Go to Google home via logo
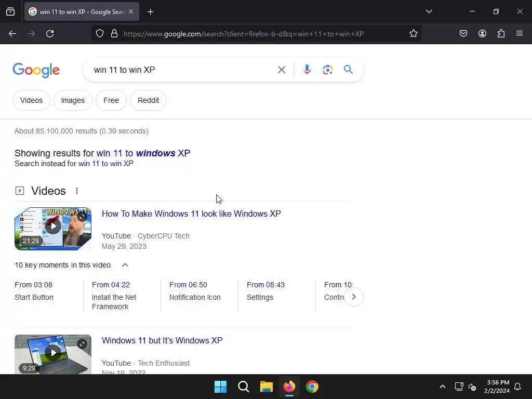Image resolution: width=532 pixels, height=399 pixels. (x=36, y=70)
